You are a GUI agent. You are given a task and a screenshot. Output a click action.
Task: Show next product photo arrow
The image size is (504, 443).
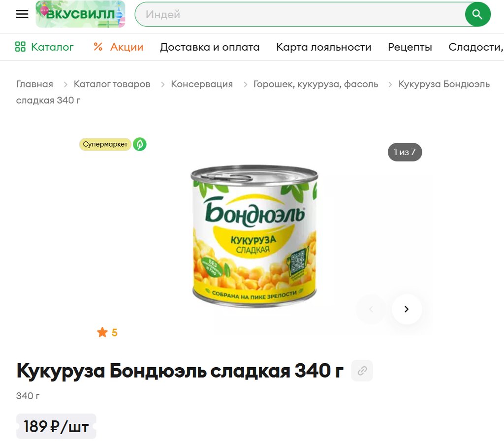[407, 309]
